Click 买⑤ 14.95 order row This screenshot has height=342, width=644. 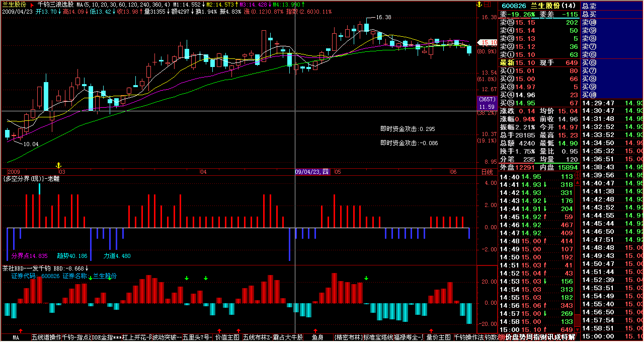pyautogui.click(x=539, y=103)
